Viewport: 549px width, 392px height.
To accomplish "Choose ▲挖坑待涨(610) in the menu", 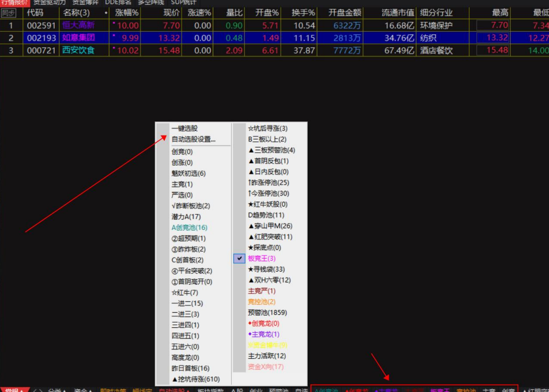I will pos(196,379).
